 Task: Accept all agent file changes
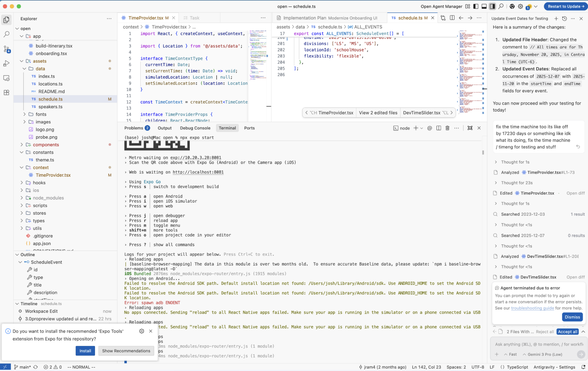(x=567, y=332)
